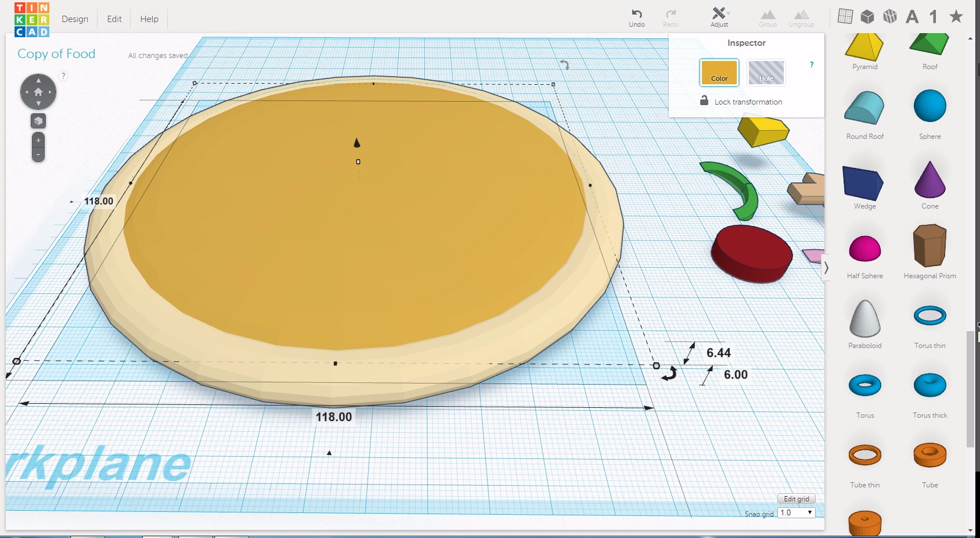The width and height of the screenshot is (980, 538).
Task: Click the 118.00 width dimension label
Action: click(x=334, y=417)
